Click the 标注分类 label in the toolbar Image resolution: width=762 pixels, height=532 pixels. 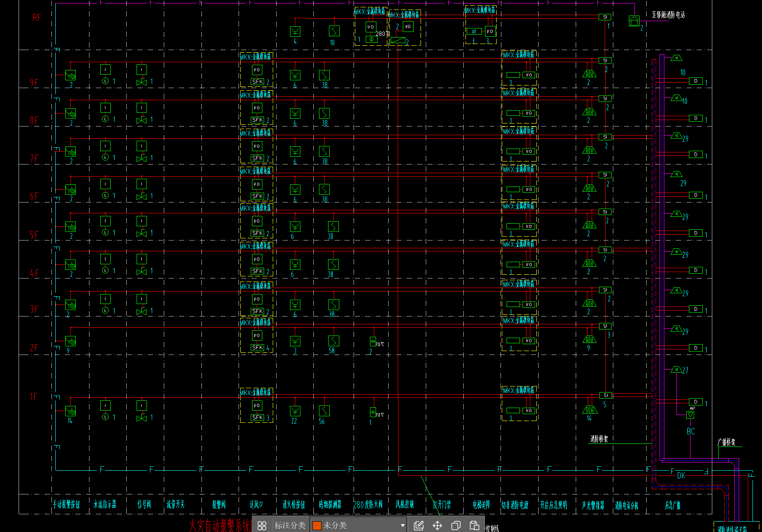[x=290, y=525]
